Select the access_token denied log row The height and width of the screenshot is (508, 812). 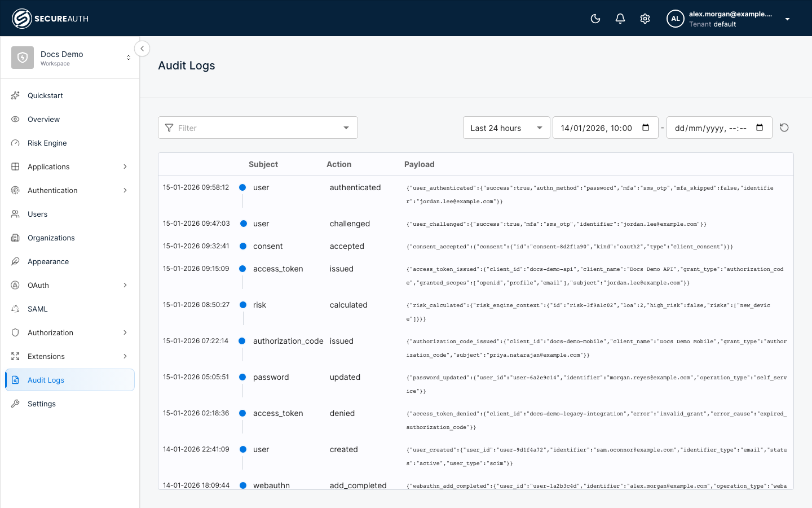pos(475,420)
